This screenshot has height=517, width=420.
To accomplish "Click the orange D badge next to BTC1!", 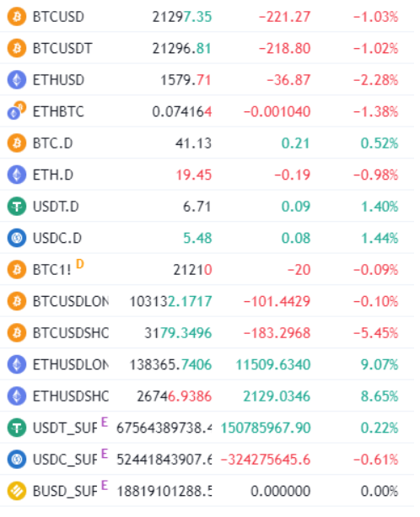I will point(80,264).
